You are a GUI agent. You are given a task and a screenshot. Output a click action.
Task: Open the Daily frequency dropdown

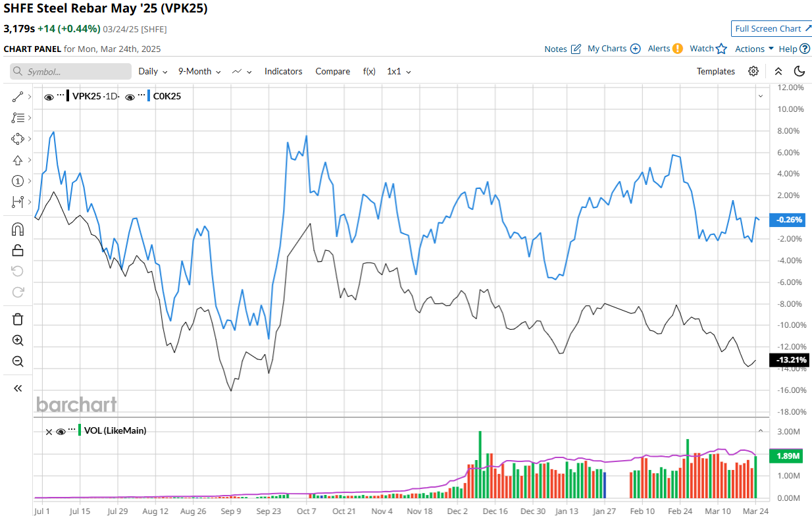coord(153,71)
